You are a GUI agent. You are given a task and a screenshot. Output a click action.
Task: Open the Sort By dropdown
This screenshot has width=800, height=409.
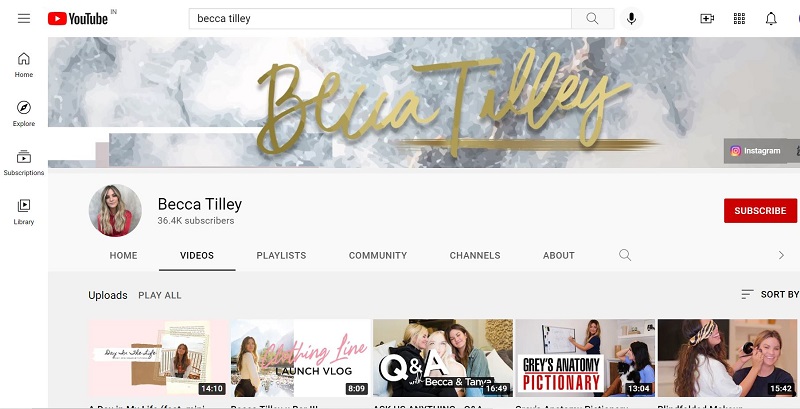[770, 294]
